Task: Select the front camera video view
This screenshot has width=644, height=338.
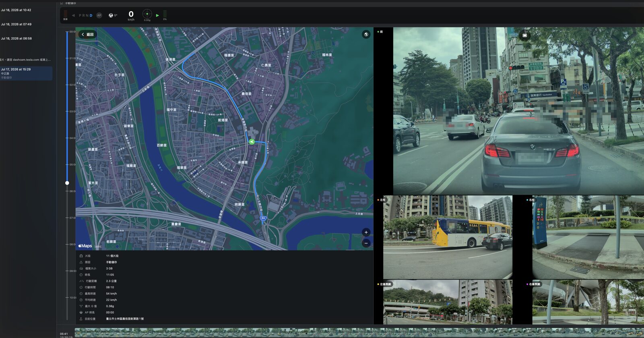Action: 518,111
